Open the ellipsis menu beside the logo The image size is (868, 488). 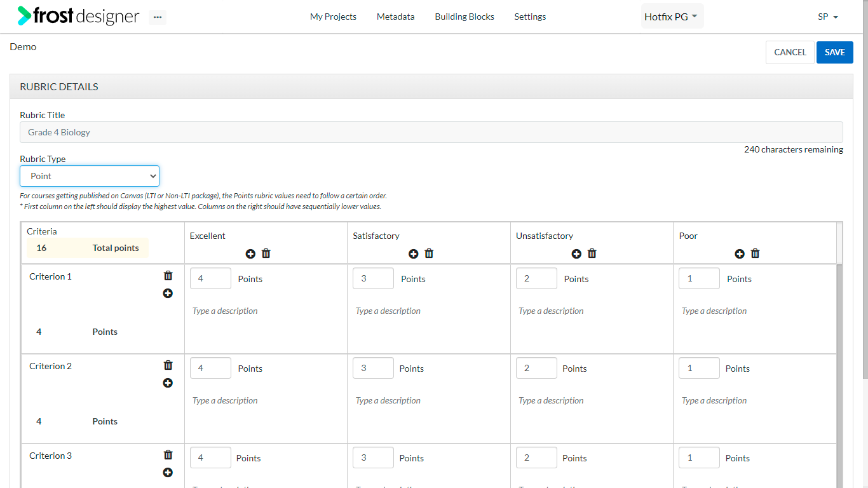pyautogui.click(x=158, y=17)
